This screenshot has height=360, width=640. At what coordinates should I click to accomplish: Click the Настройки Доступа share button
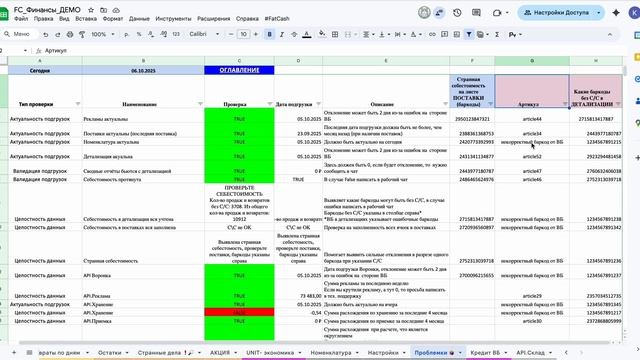tap(557, 13)
